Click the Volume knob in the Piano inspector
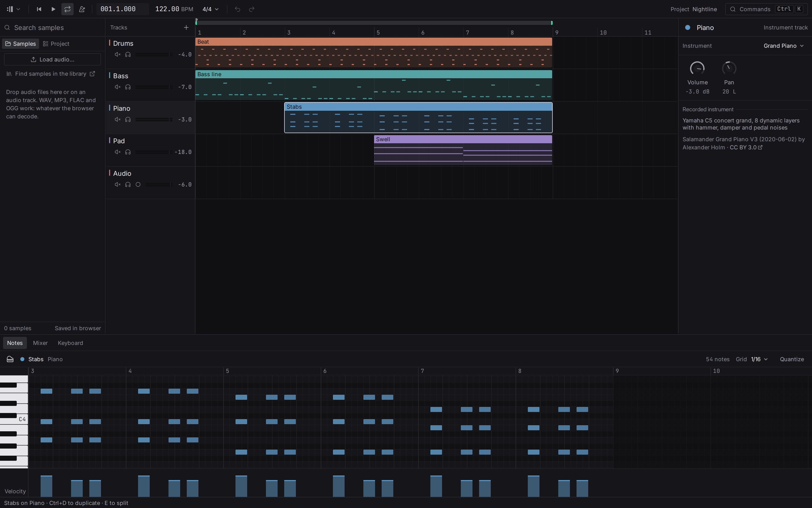The width and height of the screenshot is (812, 508). coord(697,68)
